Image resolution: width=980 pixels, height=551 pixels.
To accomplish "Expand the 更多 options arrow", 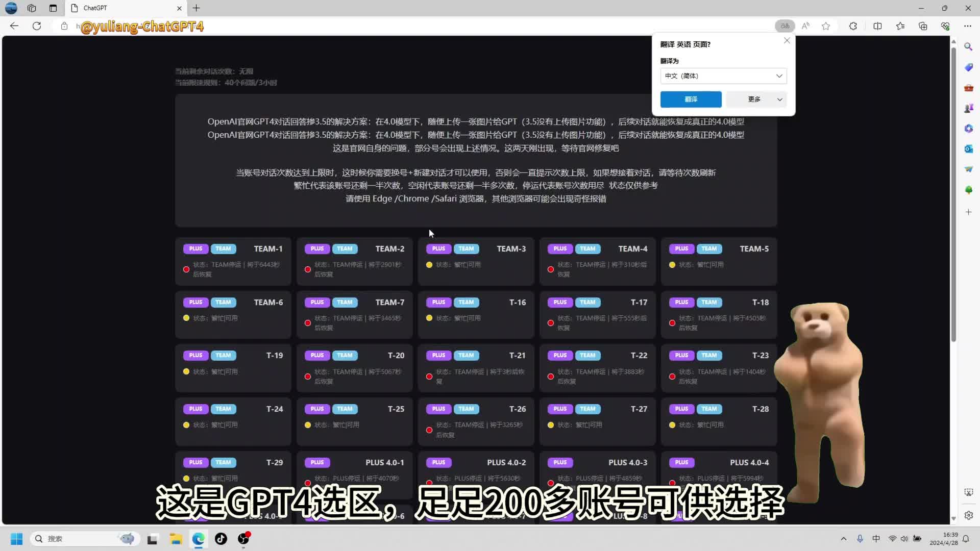I will coord(779,99).
